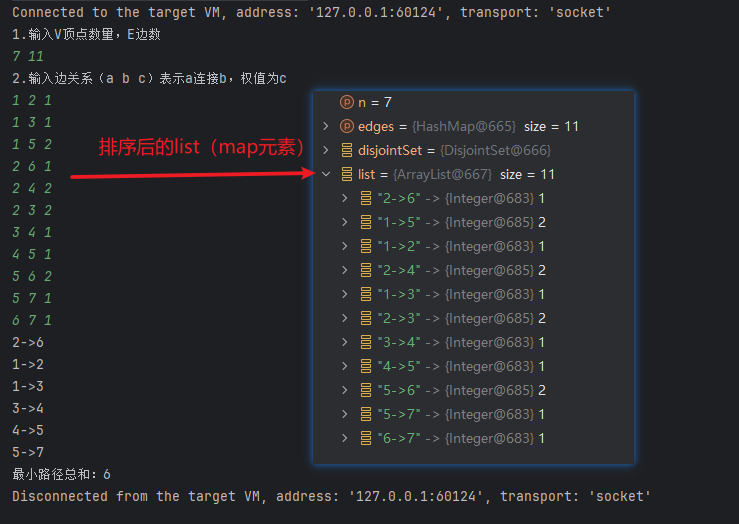
Task: Click the list ArrayList variable icon
Action: pyautogui.click(x=347, y=174)
